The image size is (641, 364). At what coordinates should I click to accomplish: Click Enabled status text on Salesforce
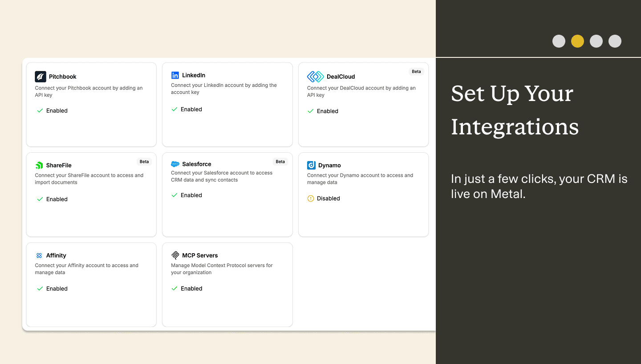tap(191, 195)
